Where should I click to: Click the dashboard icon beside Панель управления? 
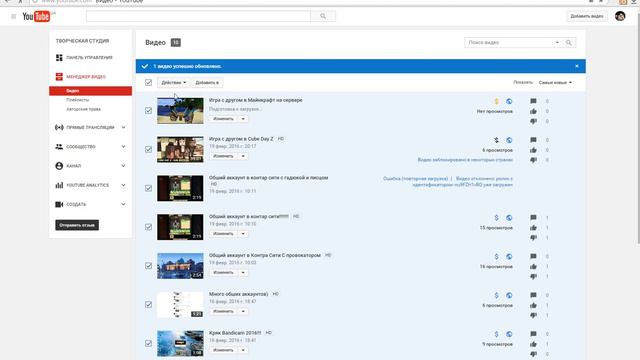(x=59, y=58)
